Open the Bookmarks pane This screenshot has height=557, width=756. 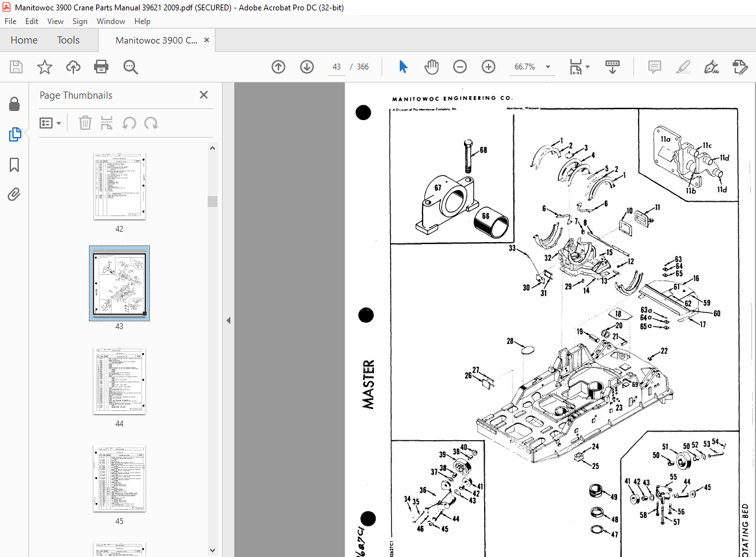click(x=14, y=164)
